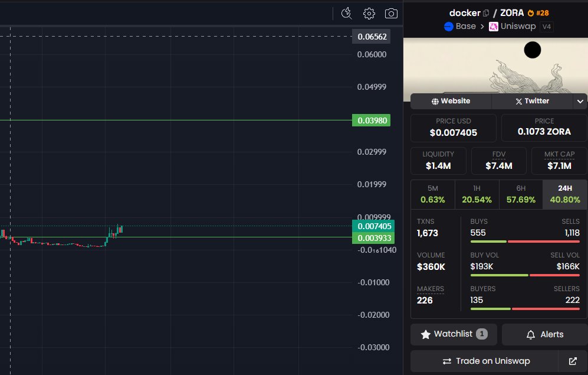
Task: Click the current price 0.007405 label
Action: tap(373, 226)
